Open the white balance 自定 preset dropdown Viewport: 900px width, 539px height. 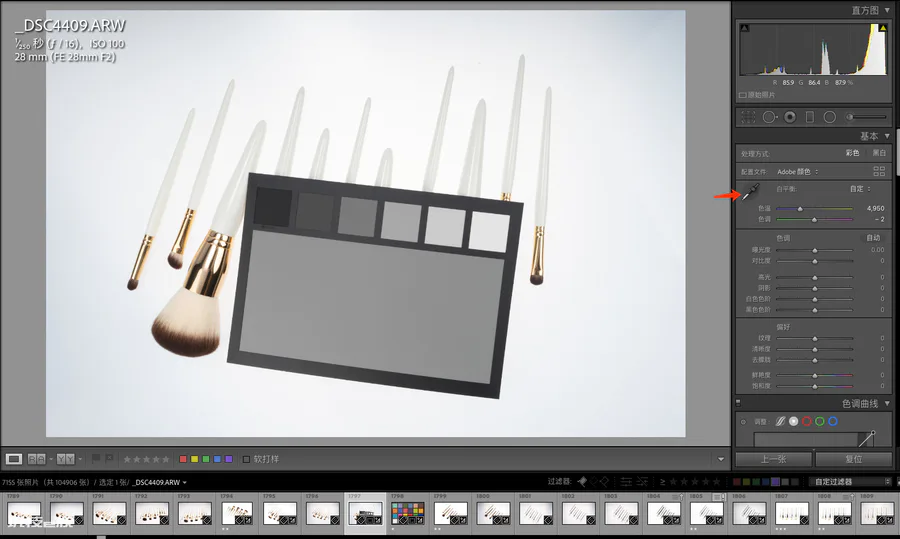pyautogui.click(x=860, y=188)
